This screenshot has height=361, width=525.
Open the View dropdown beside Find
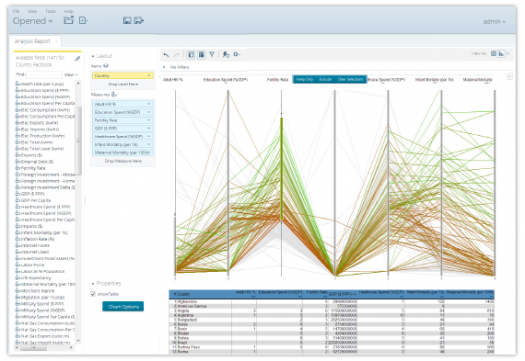tap(71, 75)
